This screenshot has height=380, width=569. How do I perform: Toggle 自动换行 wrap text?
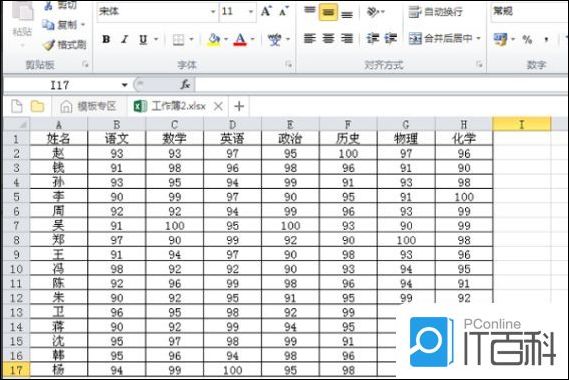coord(435,12)
